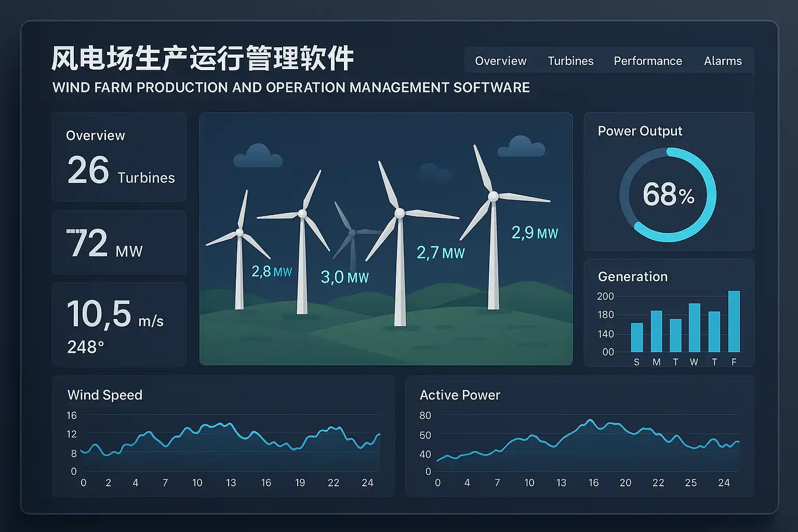Open the Alarms tab
798x532 pixels.
(722, 61)
